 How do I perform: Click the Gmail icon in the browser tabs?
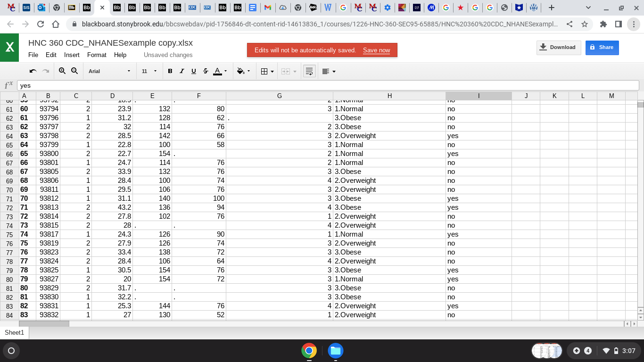coord(268,8)
